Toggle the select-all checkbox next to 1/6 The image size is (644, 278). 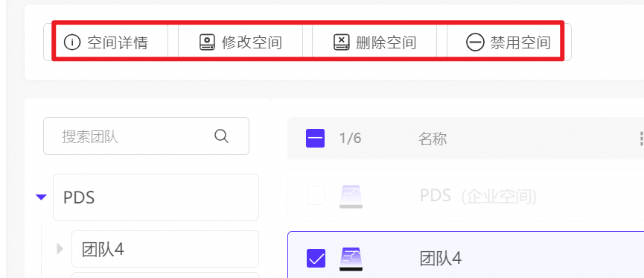[x=316, y=138]
